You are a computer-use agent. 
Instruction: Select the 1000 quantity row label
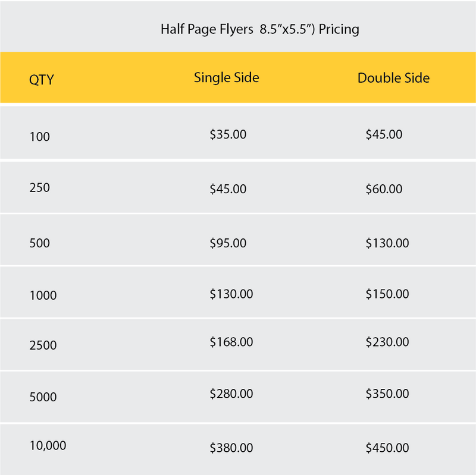[x=43, y=295]
